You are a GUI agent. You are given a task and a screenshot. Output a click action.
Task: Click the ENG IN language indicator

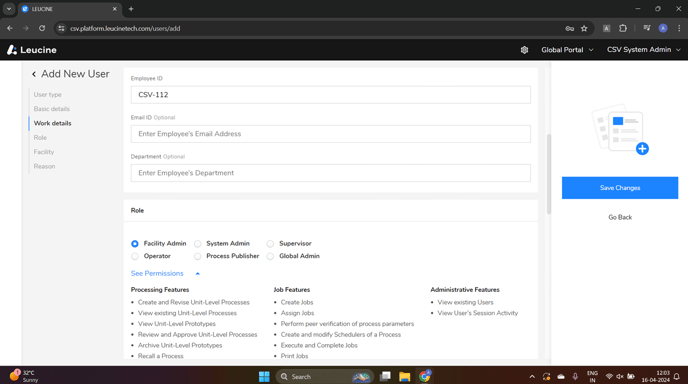[x=592, y=377]
